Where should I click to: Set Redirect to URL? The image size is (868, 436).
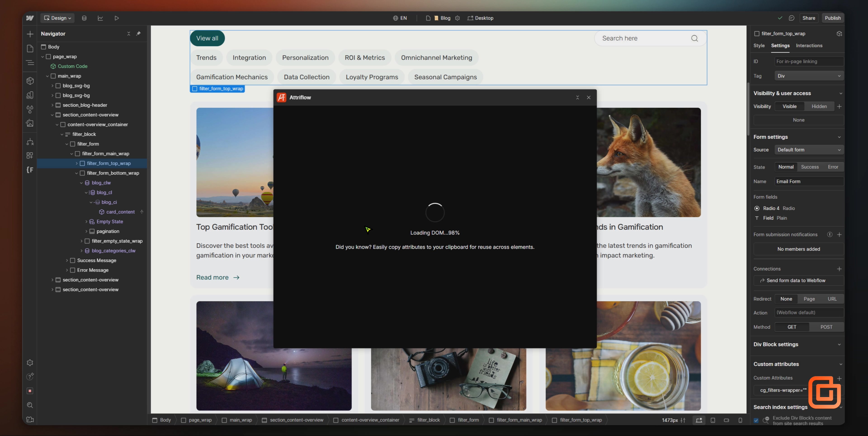[832, 299]
